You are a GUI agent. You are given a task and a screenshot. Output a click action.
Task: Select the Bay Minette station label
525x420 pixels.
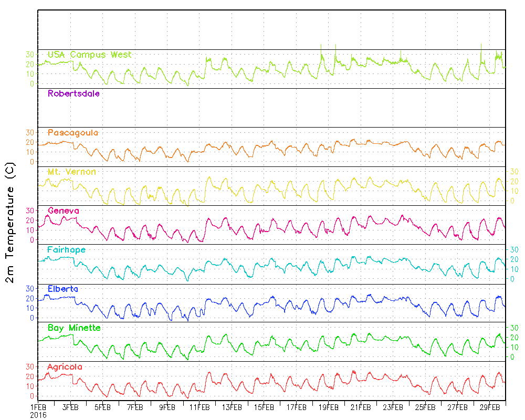tap(74, 328)
